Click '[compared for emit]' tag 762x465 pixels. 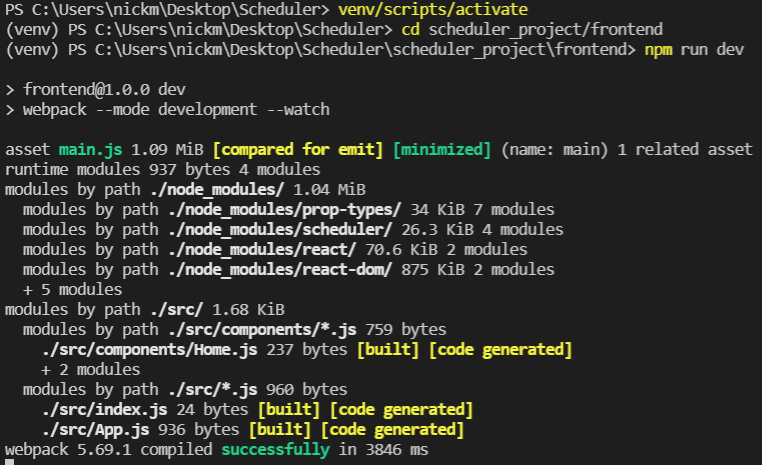(298, 150)
